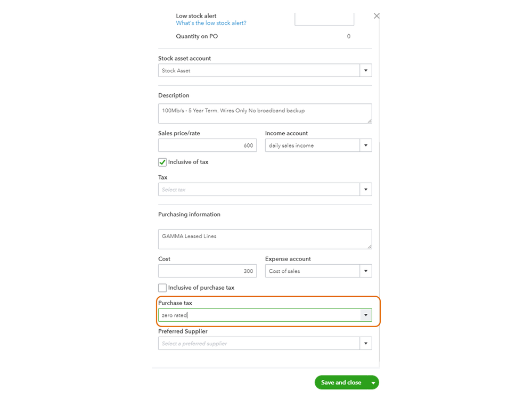Edit the Sales price/rate field
The image size is (532, 399).
207,145
